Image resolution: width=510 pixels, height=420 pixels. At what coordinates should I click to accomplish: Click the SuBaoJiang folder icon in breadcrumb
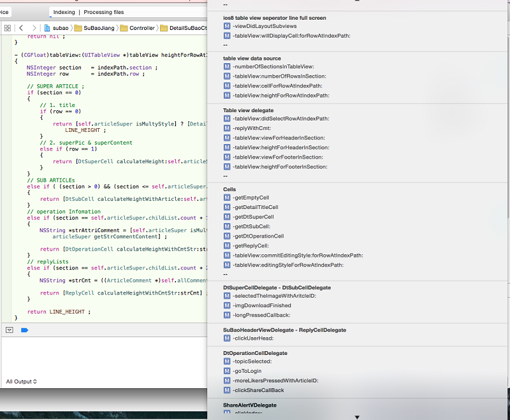click(x=78, y=28)
